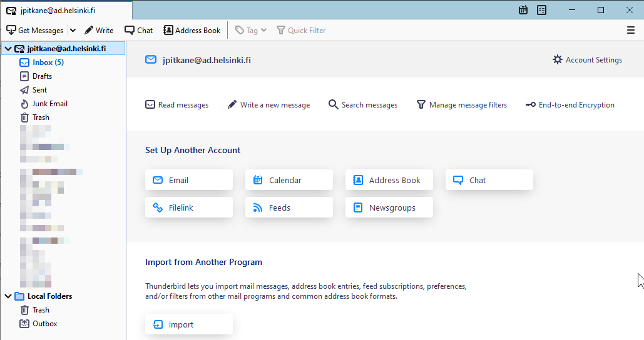
Task: Select account jpitkane@ad.helsinki.fi in folder pane
Action: (x=63, y=48)
